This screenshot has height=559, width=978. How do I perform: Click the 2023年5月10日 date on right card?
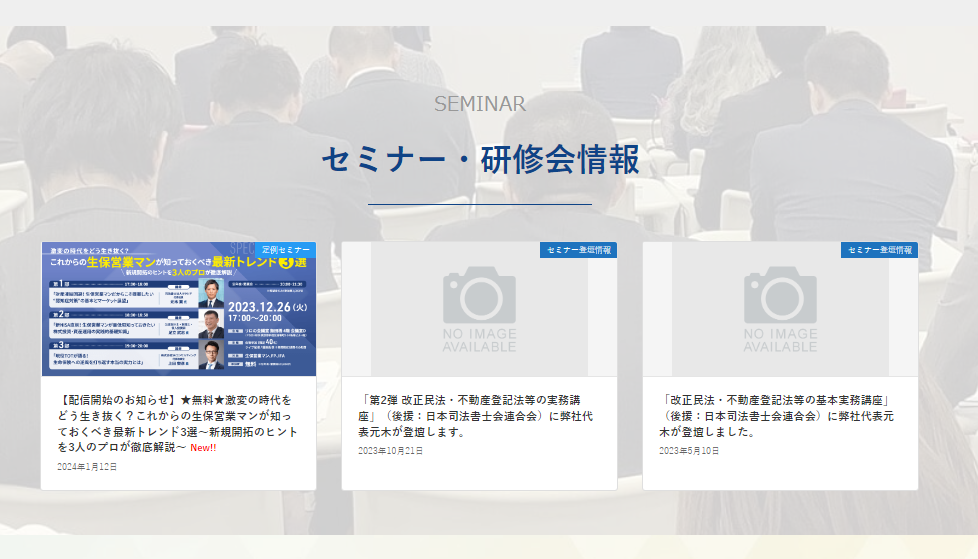click(x=689, y=451)
